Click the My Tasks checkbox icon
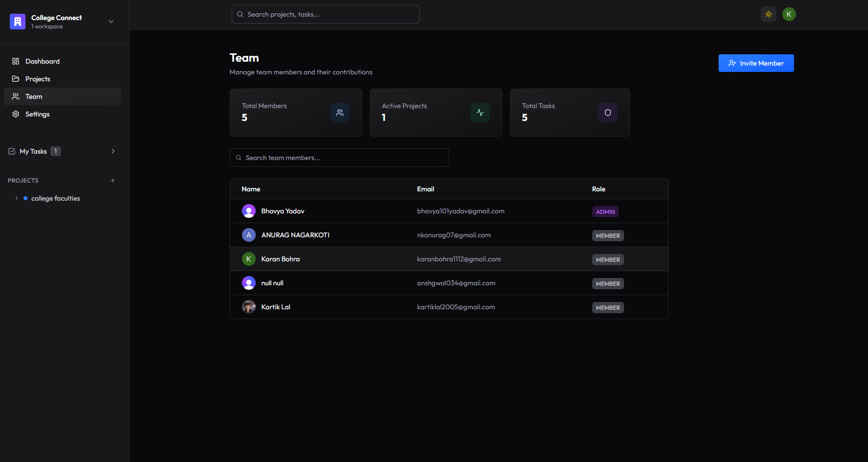Image resolution: width=868 pixels, height=462 pixels. click(12, 151)
